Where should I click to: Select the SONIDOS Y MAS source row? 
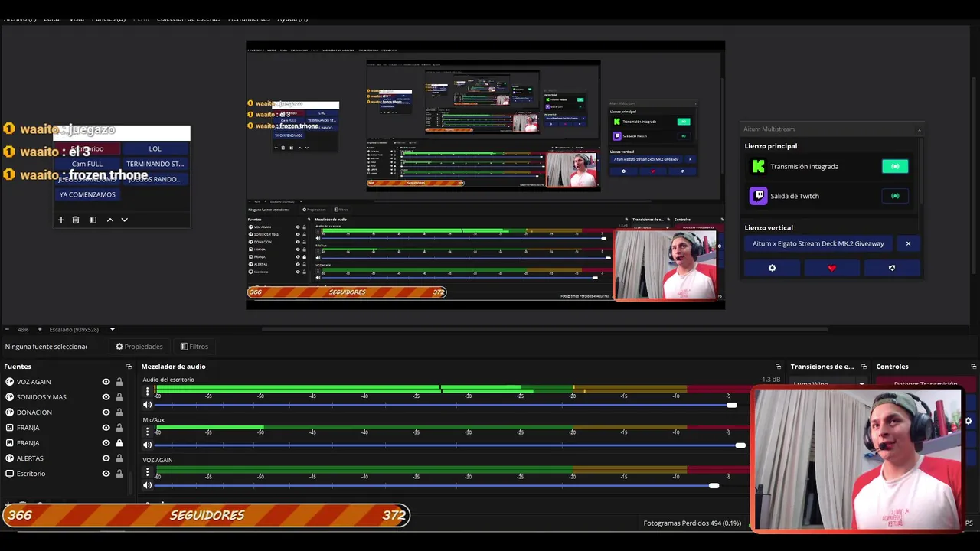[x=67, y=397]
